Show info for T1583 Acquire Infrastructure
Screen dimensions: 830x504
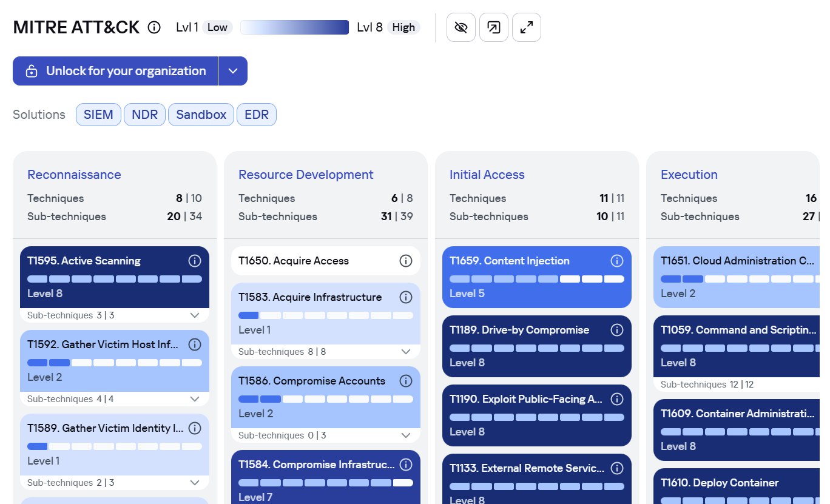(x=406, y=297)
